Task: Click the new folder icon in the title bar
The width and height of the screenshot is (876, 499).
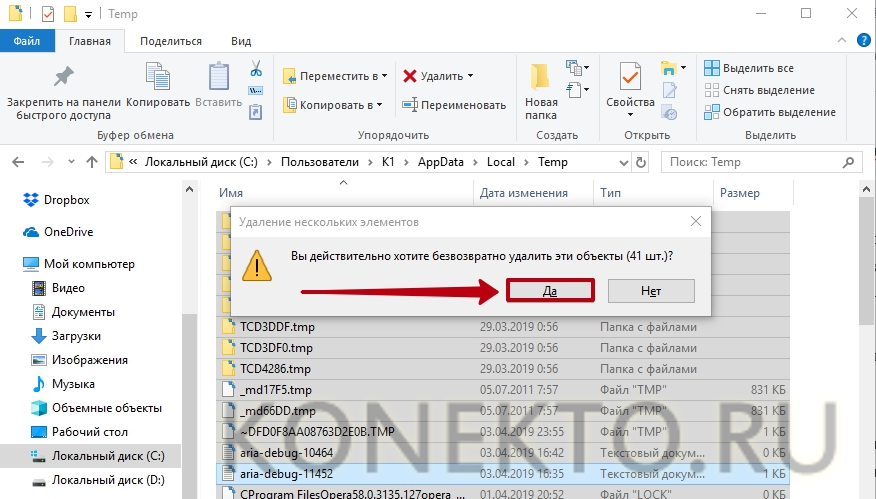Action: pyautogui.click(x=70, y=13)
